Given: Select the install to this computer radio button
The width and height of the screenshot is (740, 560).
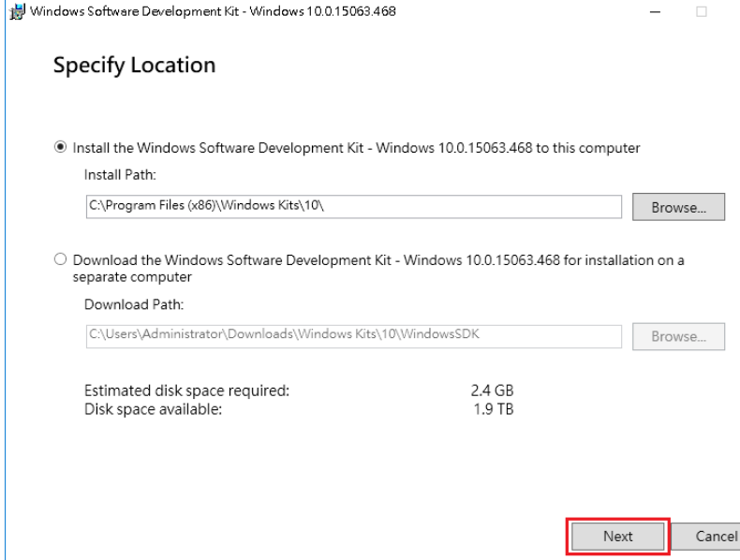Looking at the screenshot, I should tap(60, 147).
